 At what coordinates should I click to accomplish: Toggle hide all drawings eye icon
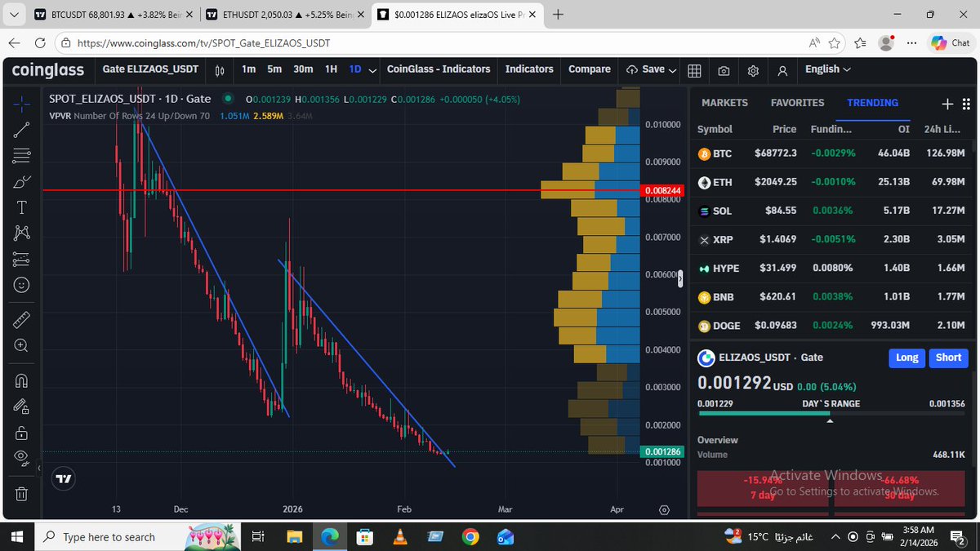pos(22,458)
